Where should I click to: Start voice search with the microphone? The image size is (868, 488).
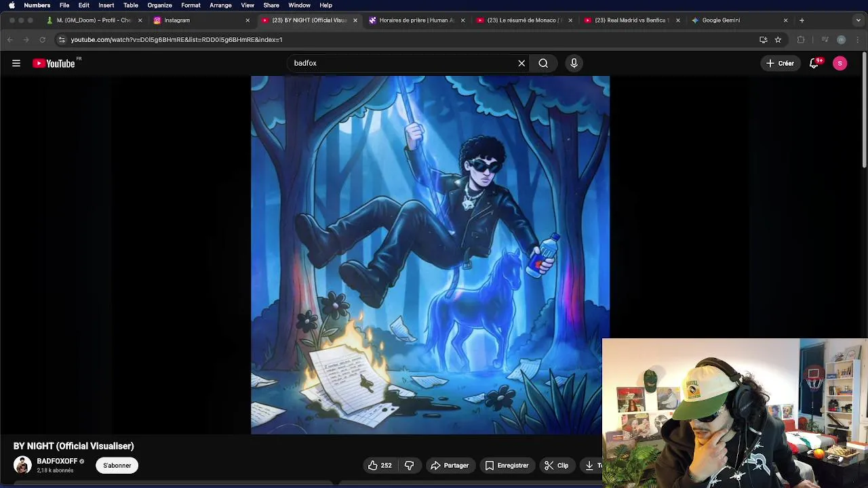pos(574,63)
